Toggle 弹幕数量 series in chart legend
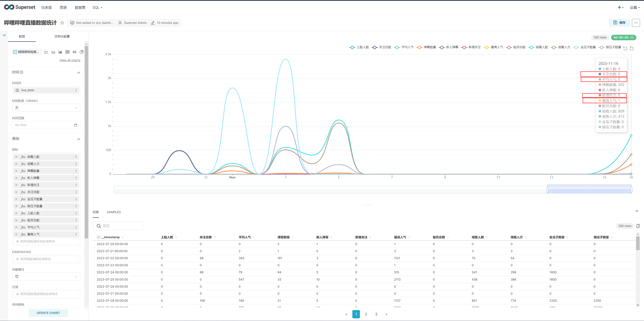644x321 pixels. click(426, 47)
